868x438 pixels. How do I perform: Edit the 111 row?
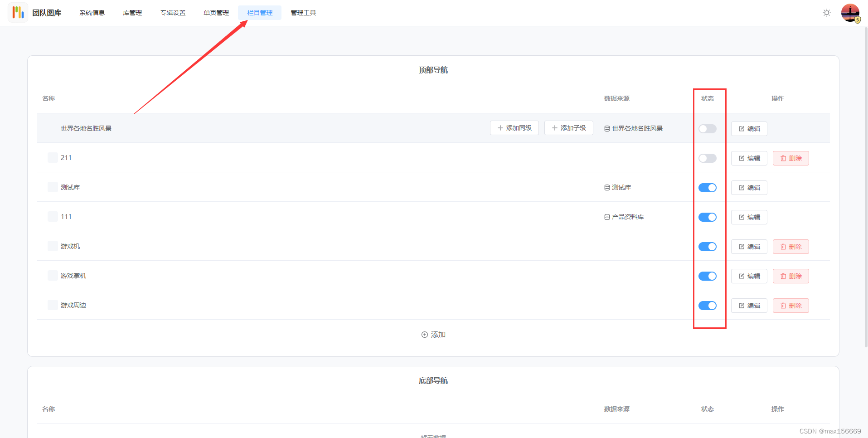[x=749, y=217]
